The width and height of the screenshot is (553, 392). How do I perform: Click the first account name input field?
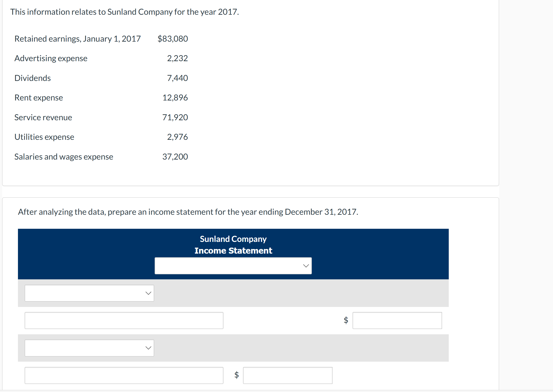tap(124, 320)
